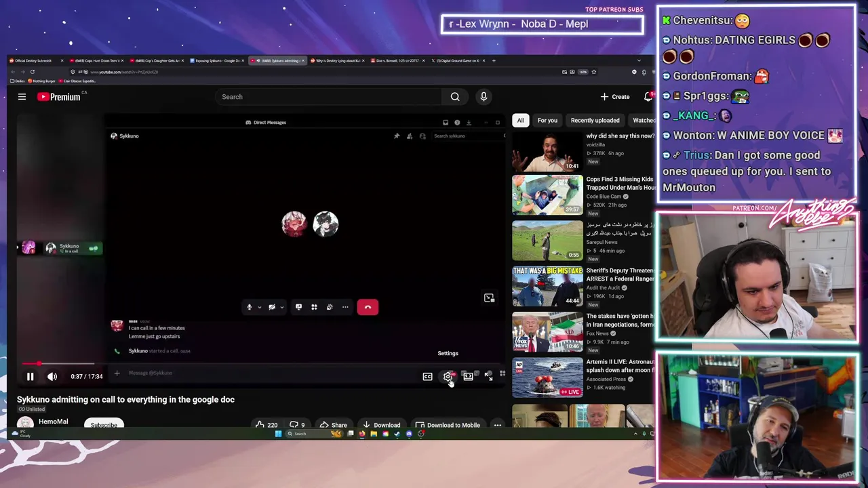Pause the YouTube video
Image resolution: width=868 pixels, height=488 pixels.
(30, 376)
